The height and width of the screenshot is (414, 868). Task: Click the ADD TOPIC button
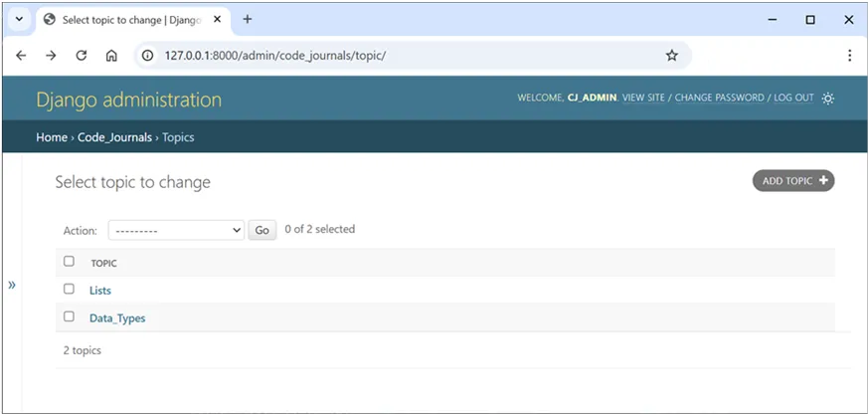(793, 181)
